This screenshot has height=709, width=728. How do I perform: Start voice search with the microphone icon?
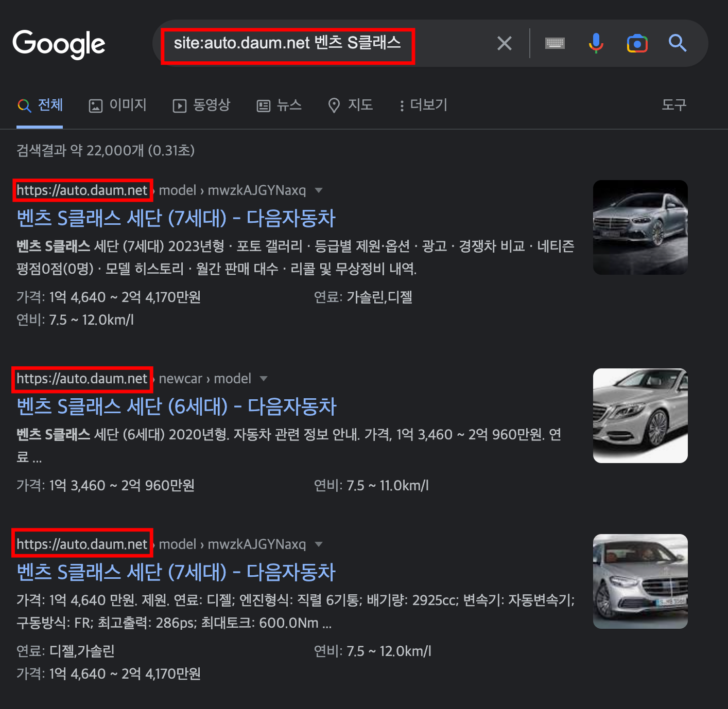coord(596,43)
